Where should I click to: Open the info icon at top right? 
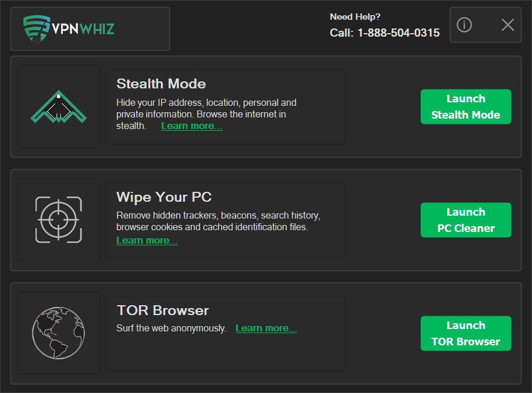pyautogui.click(x=464, y=25)
